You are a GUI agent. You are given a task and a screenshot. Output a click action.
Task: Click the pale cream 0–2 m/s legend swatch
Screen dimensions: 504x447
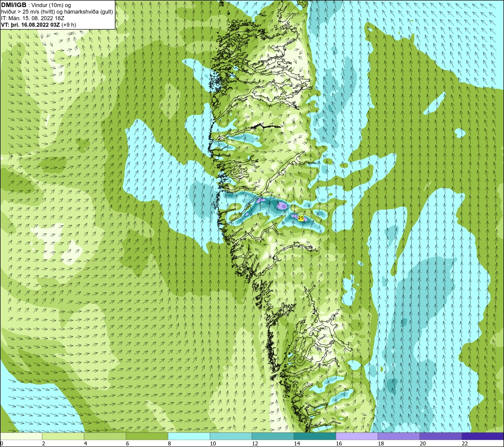[21, 436]
